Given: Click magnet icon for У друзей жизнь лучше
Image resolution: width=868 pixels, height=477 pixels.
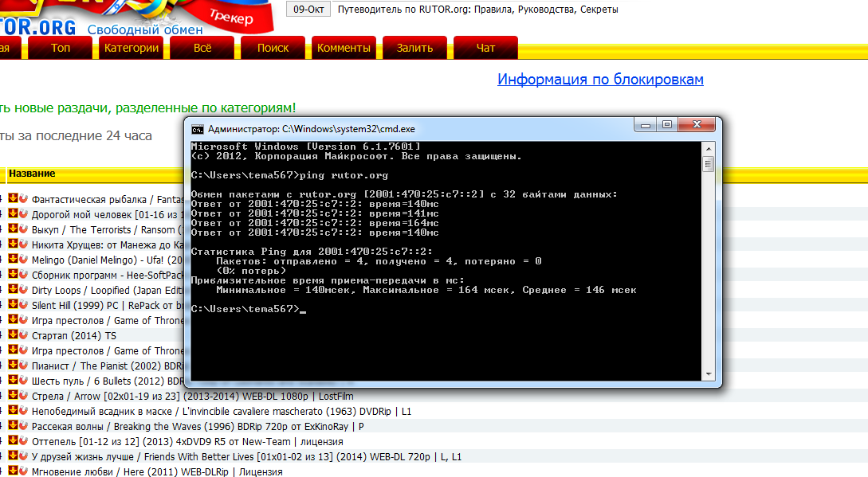Looking at the screenshot, I should 22,456.
